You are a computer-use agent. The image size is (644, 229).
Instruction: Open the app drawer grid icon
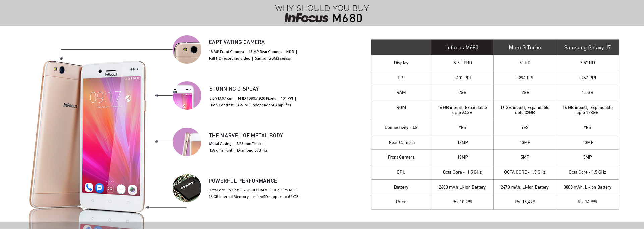(x=110, y=189)
